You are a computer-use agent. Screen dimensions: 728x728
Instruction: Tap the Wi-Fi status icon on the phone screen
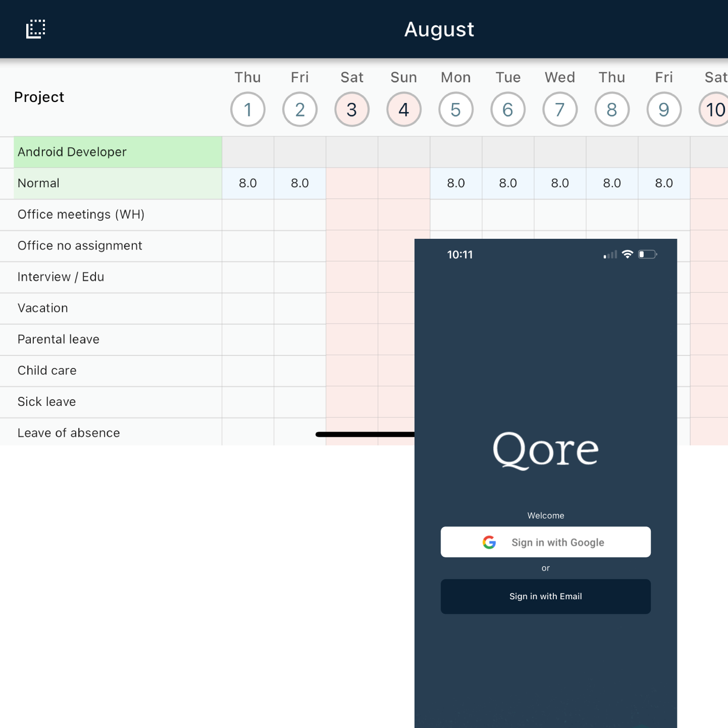[x=628, y=254]
